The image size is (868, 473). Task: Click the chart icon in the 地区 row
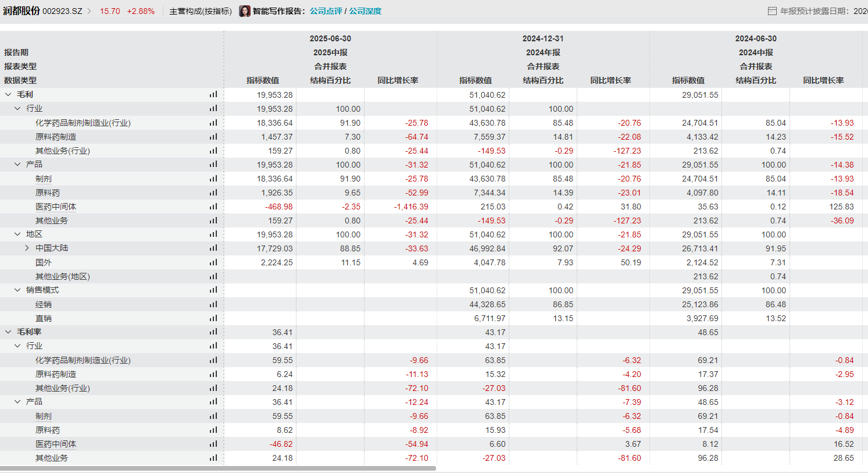click(x=213, y=234)
